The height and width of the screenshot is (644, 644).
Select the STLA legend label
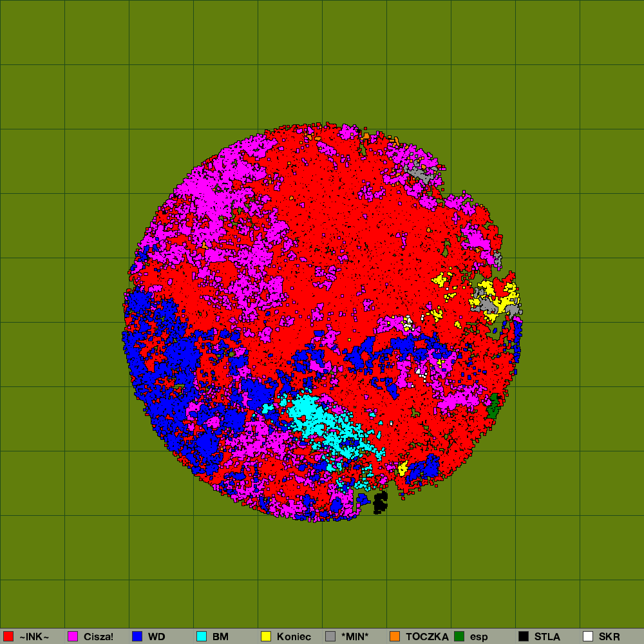coord(547,637)
